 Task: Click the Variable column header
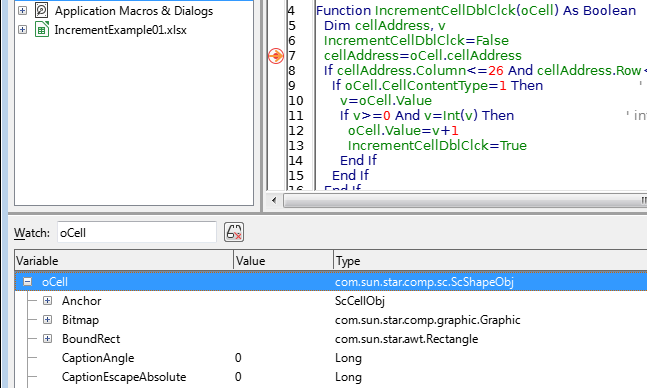124,261
